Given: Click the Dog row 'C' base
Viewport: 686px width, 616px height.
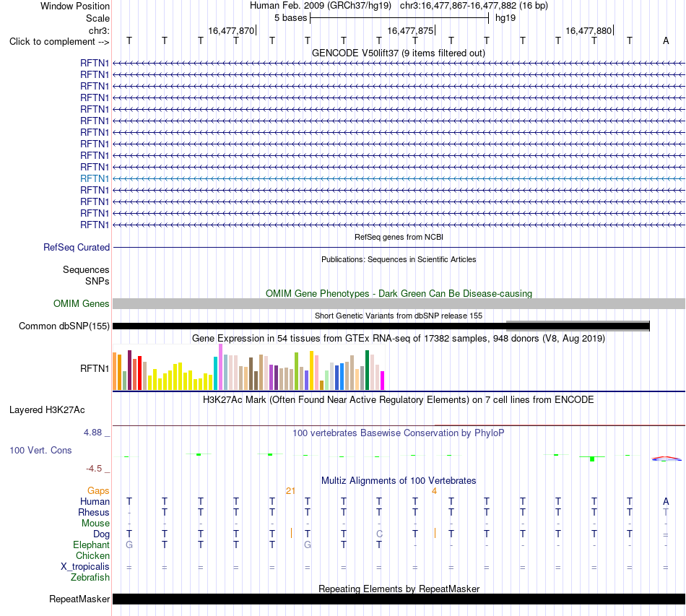Looking at the screenshot, I should [x=379, y=534].
